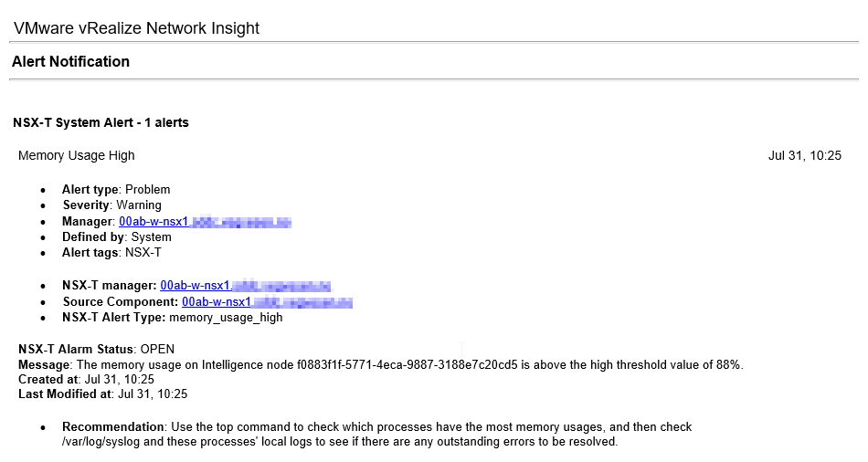Click the Last Modified at timestamp line

tap(102, 394)
